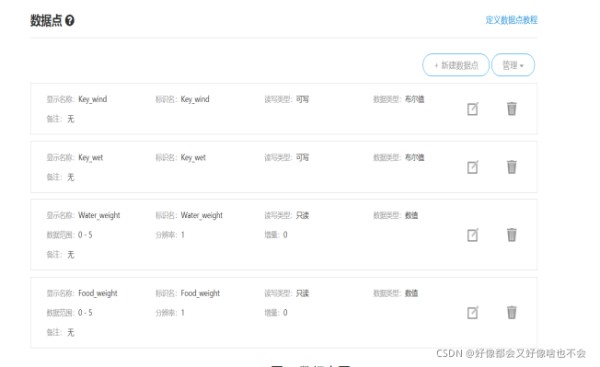The height and width of the screenshot is (367, 600).
Task: Open the 管理 dropdown menu
Action: [513, 65]
